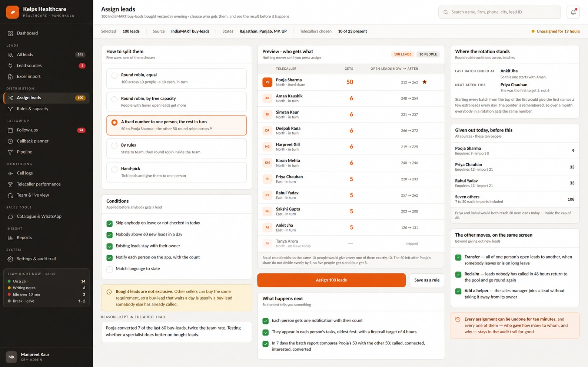Viewport: 588px width, 367px height.
Task: Uncheck the Transfer option checkbox
Action: click(x=458, y=257)
